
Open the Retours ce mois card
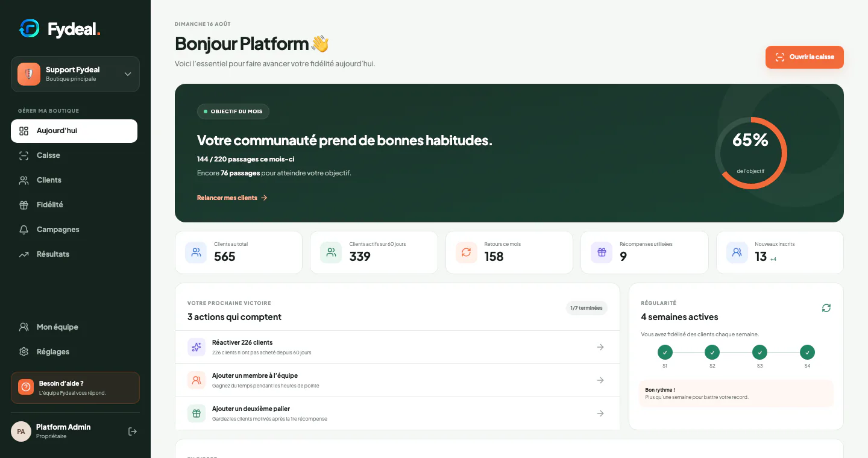[509, 253]
